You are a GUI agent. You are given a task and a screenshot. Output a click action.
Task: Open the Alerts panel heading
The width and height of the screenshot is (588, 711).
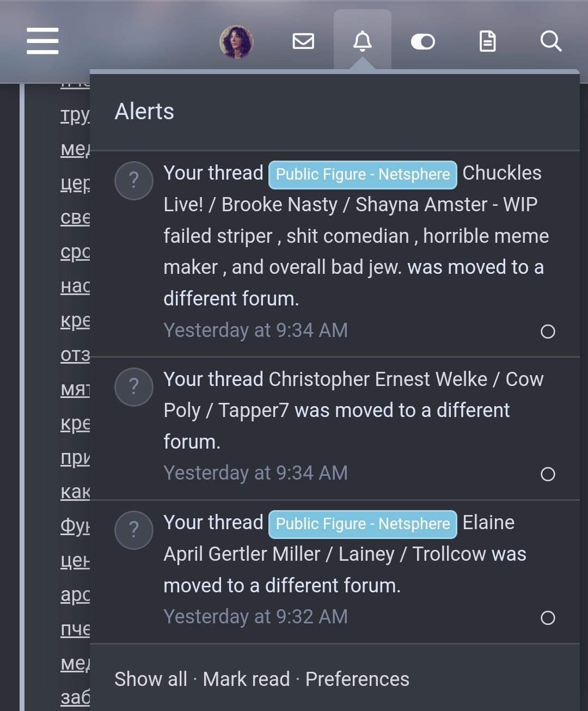[144, 112]
